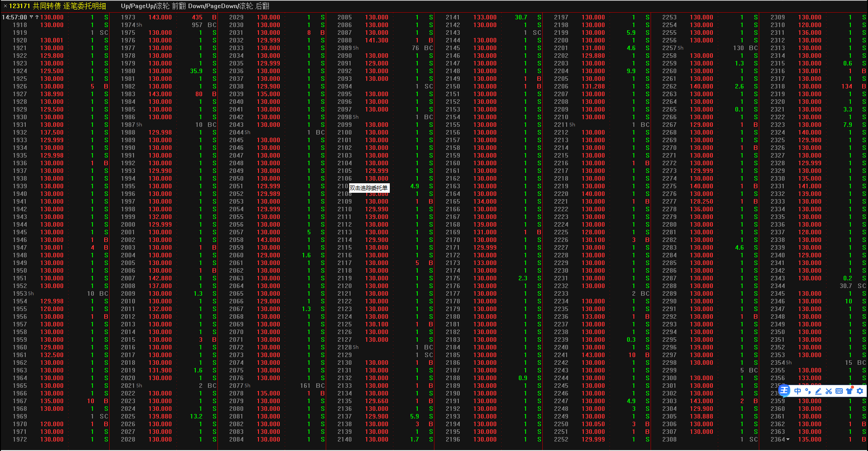
Task: Select order row 1983 with volume 80
Action: (x=160, y=94)
